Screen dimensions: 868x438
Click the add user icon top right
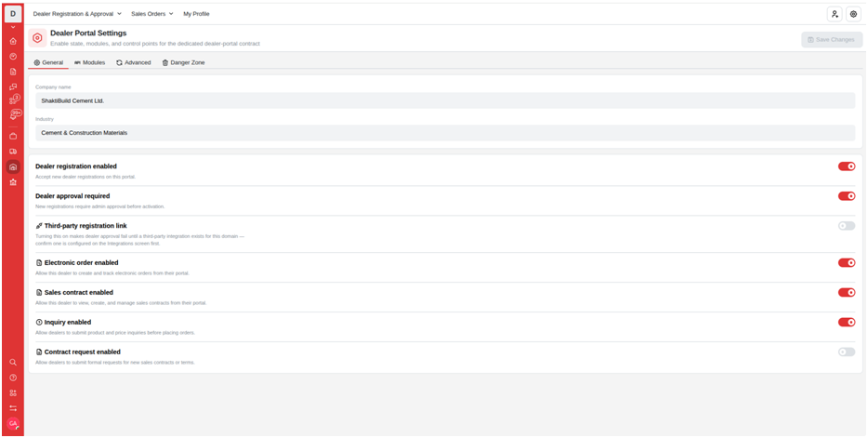coord(835,14)
